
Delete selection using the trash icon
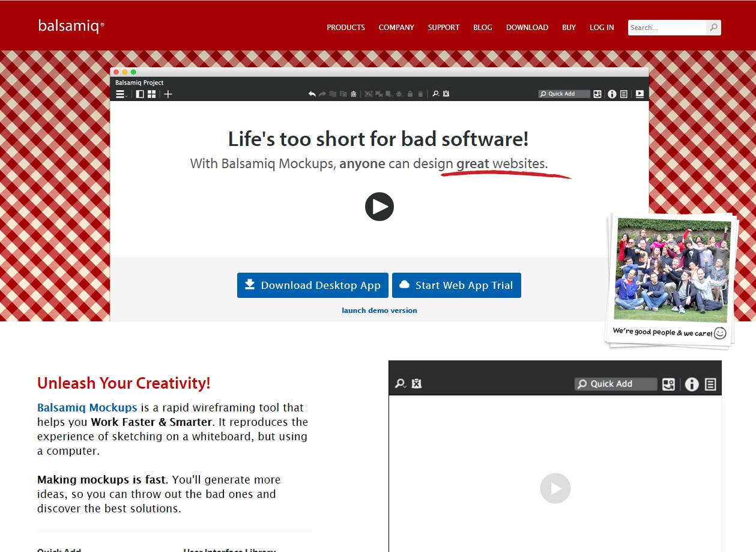[420, 94]
